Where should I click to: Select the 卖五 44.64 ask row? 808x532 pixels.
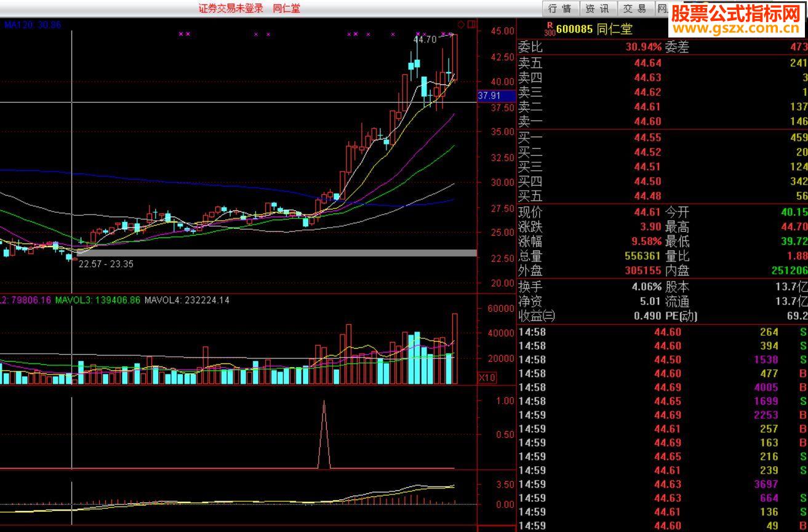point(663,63)
